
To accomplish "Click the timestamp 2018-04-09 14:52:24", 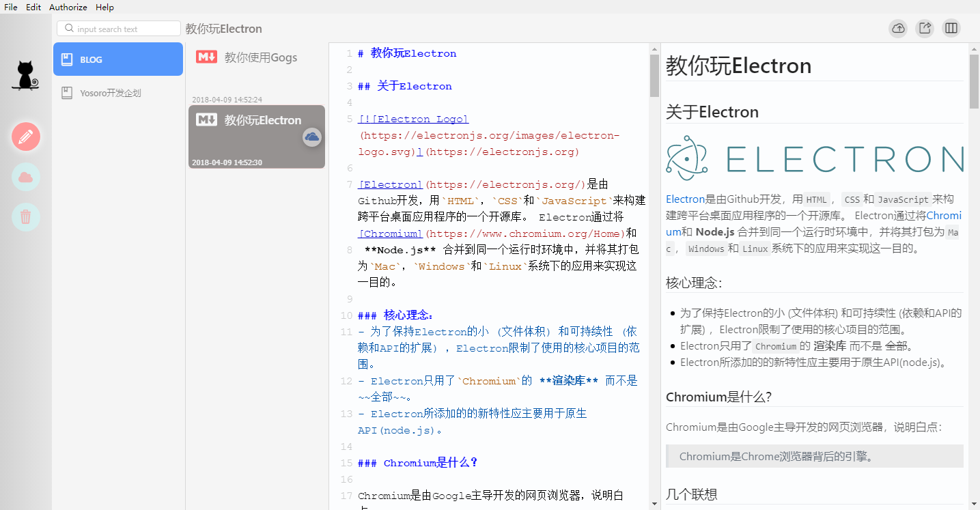I will [227, 100].
